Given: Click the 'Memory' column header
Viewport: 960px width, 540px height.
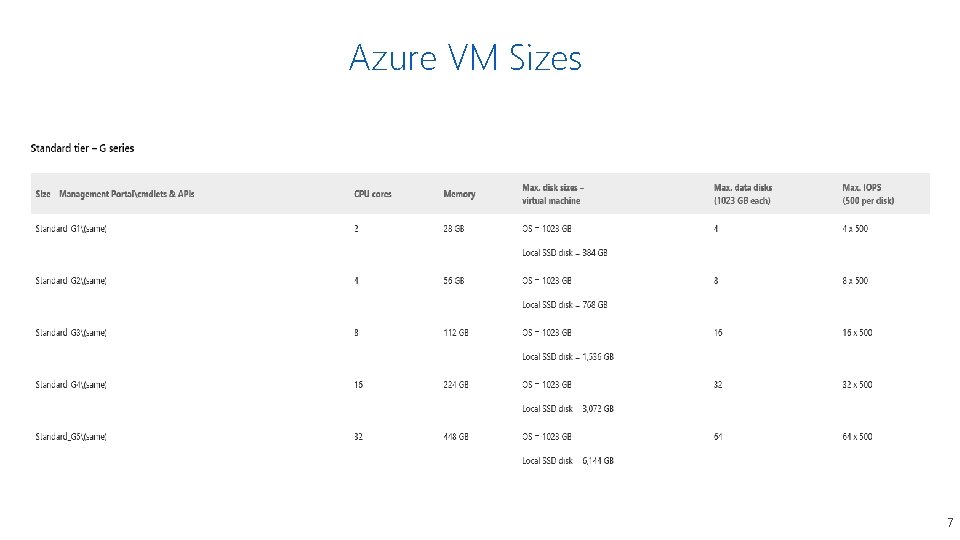Looking at the screenshot, I should click(x=459, y=194).
